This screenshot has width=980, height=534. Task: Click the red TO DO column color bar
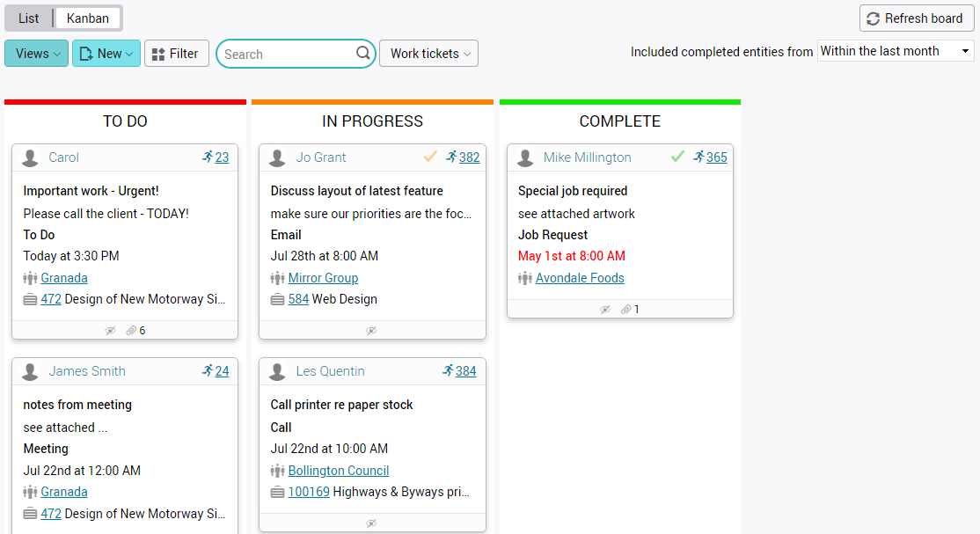coord(125,102)
